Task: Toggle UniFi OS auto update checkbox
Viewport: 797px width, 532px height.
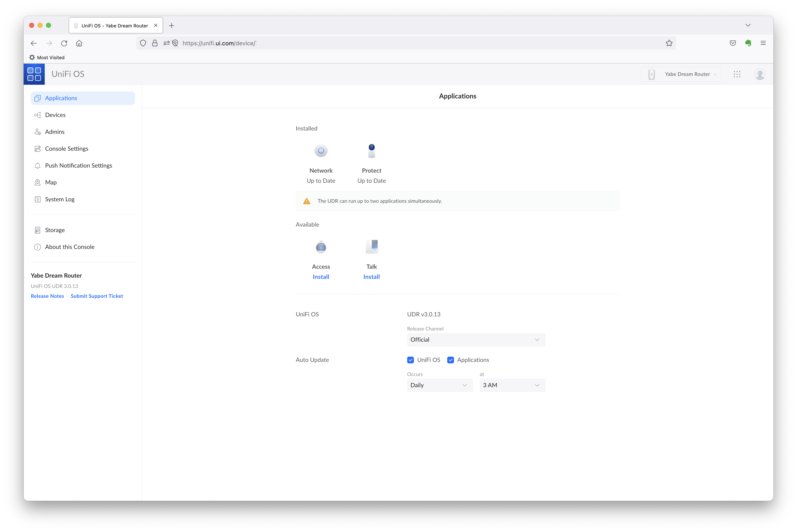Action: 411,360
